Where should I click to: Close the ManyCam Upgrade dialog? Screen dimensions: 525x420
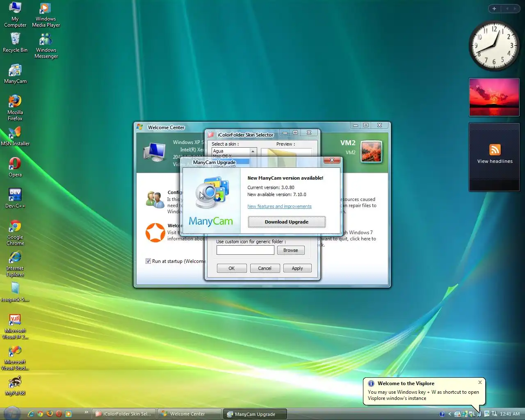coord(332,160)
